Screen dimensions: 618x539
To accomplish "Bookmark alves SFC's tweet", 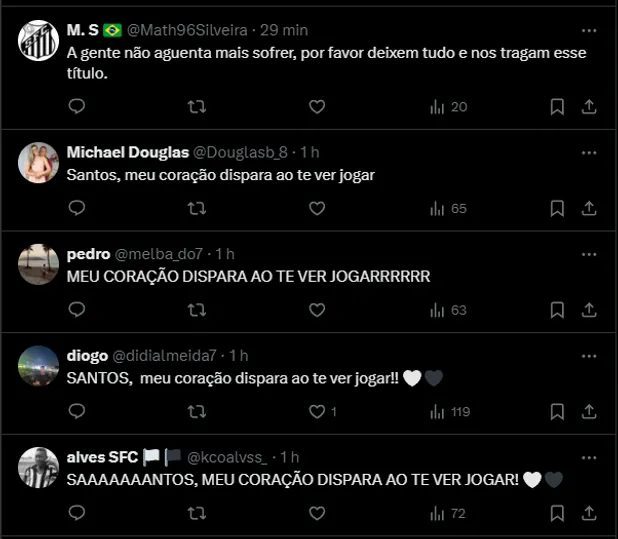I will point(557,513).
